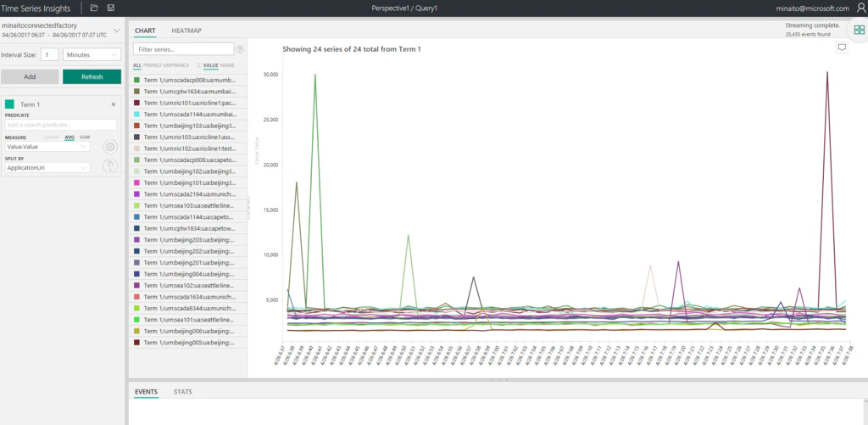Click the Filter series input field

[183, 49]
